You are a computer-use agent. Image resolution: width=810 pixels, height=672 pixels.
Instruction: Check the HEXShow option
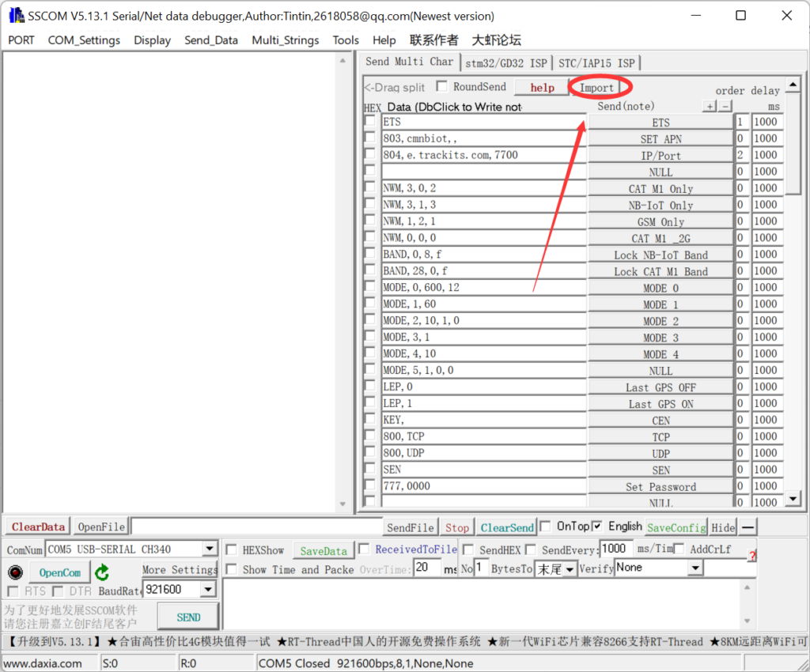click(230, 549)
